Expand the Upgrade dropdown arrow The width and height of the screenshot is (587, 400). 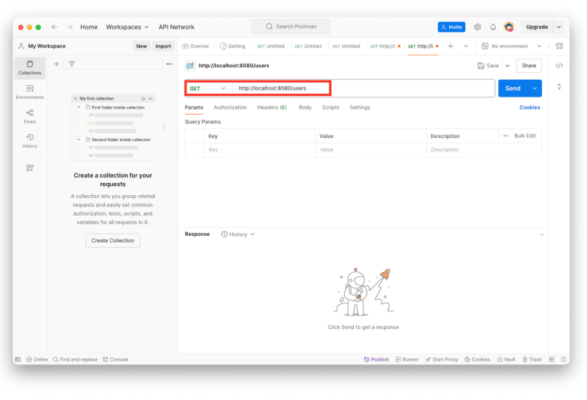coord(559,27)
